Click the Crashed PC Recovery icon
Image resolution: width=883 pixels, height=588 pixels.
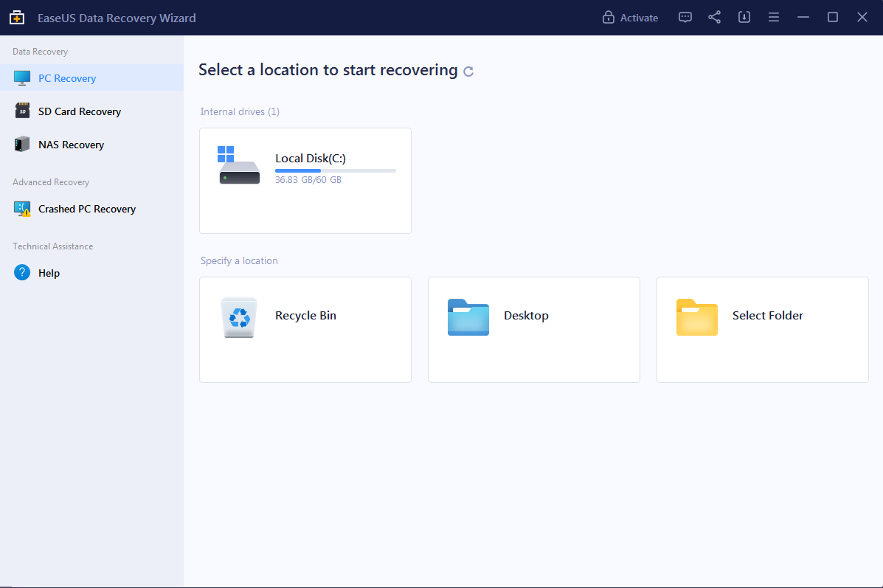21,209
